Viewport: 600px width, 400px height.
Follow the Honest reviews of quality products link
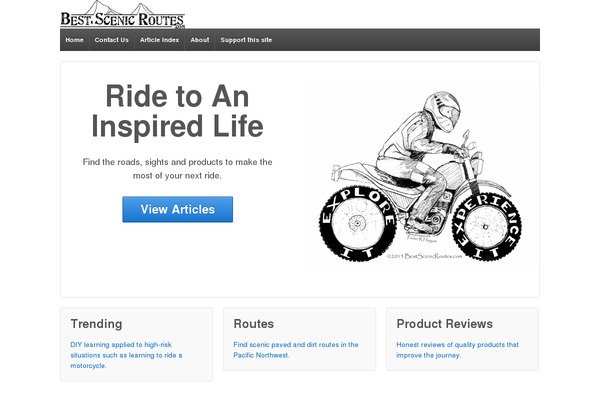[x=458, y=350]
